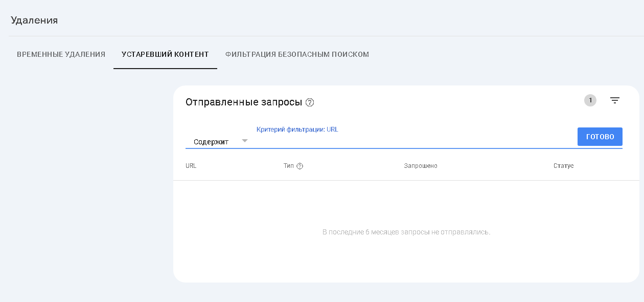The image size is (644, 302).
Task: Click the Статус column header
Action: pos(563,166)
